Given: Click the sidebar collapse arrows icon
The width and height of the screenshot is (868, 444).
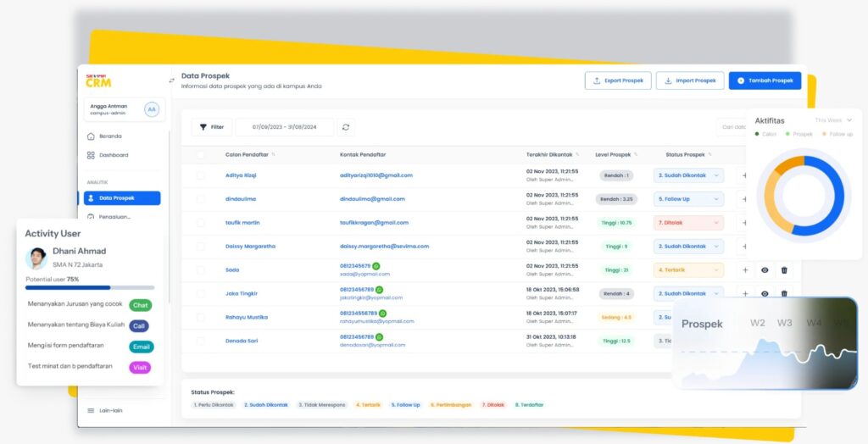Looking at the screenshot, I should click(x=172, y=80).
